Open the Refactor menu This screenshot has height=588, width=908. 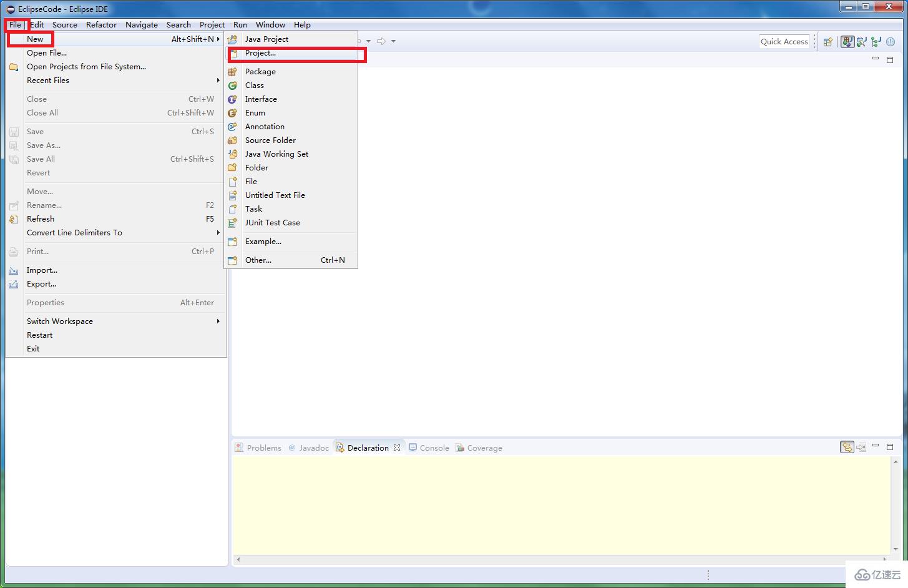coord(101,25)
